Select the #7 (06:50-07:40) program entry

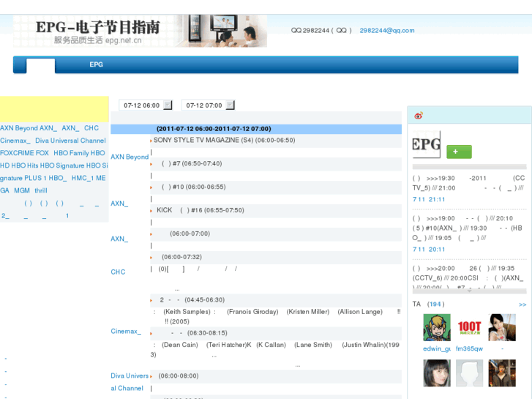192,164
